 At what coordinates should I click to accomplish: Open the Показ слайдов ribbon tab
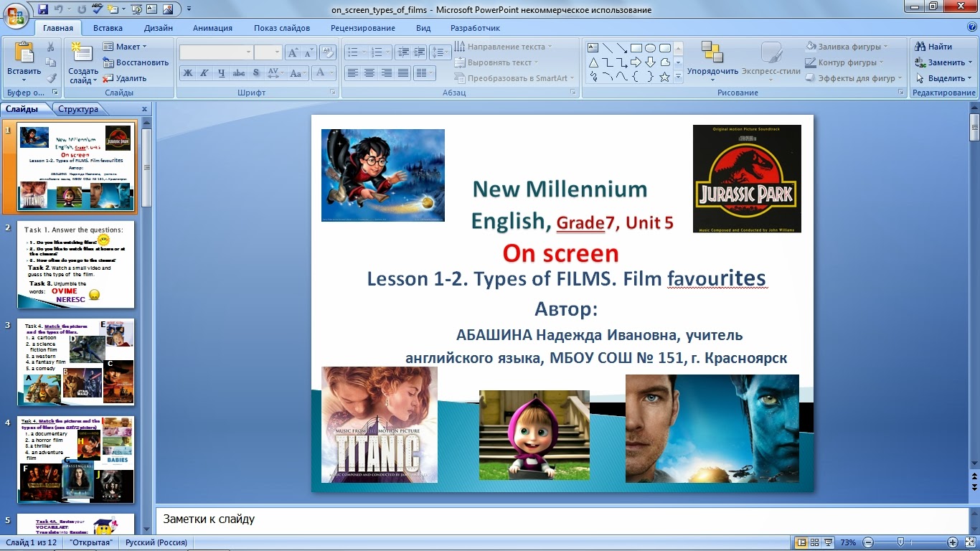(x=282, y=28)
